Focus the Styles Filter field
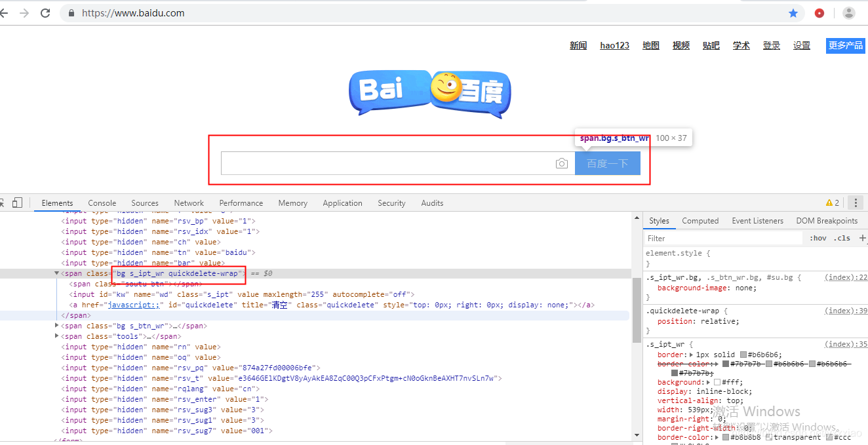Image resolution: width=868 pixels, height=445 pixels. pos(723,239)
